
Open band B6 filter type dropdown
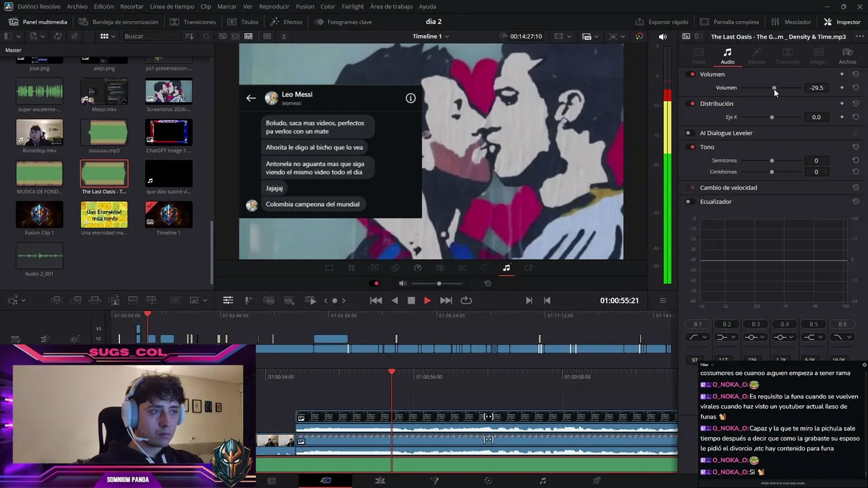click(x=842, y=338)
